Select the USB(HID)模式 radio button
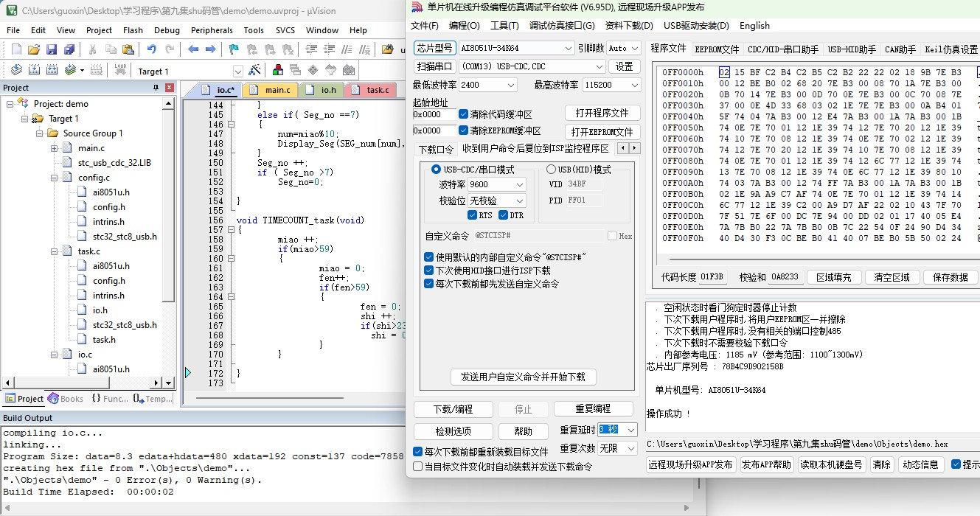Image resolution: width=980 pixels, height=516 pixels. pyautogui.click(x=551, y=170)
